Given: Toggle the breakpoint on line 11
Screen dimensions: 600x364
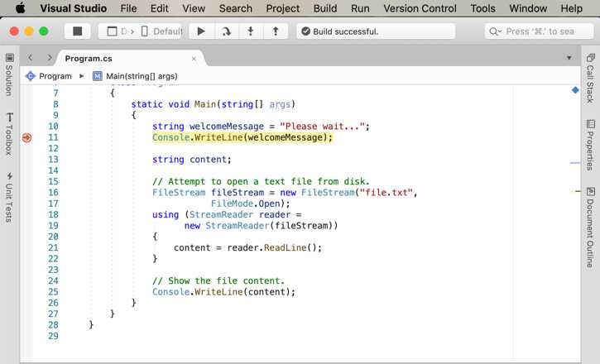Looking at the screenshot, I should coord(26,137).
